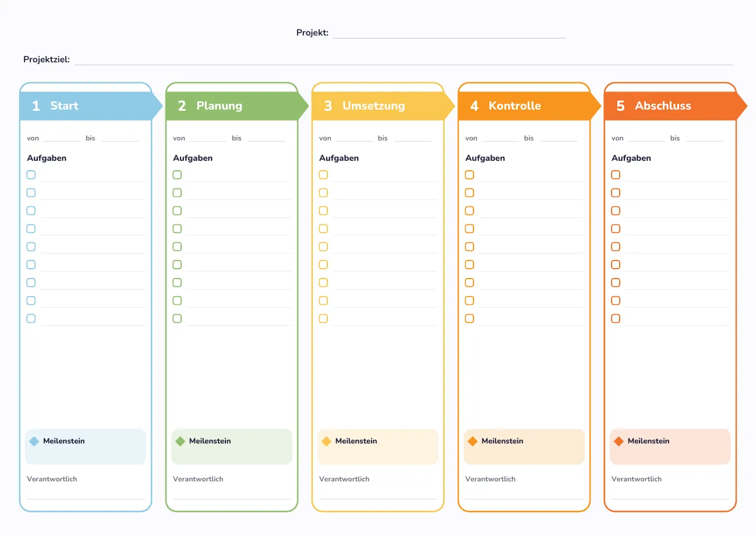This screenshot has height=535, width=756.
Task: Check the first Aufgaben checkbox under Umsetzung
Action: click(323, 175)
